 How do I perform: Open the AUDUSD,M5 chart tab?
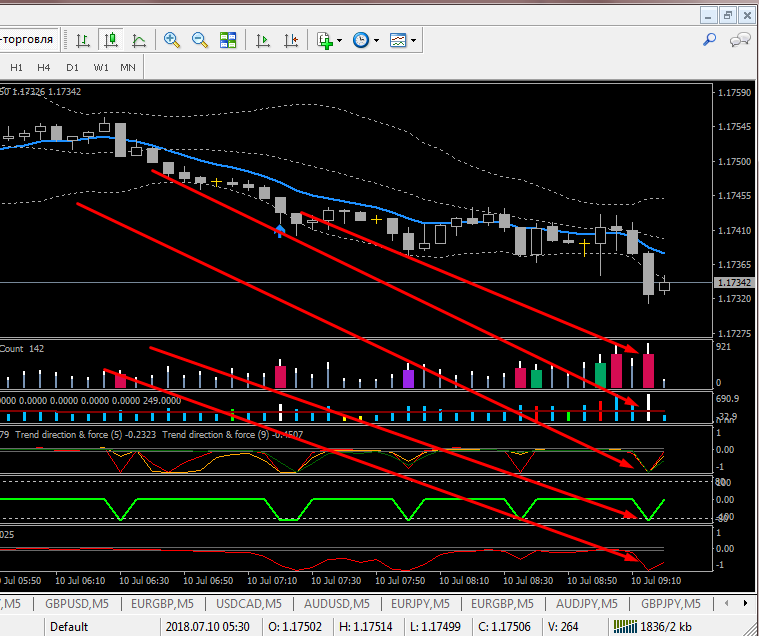pos(336,604)
